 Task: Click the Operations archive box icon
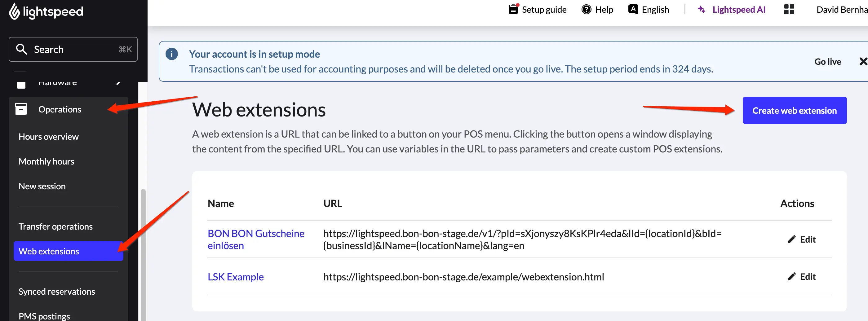click(21, 109)
